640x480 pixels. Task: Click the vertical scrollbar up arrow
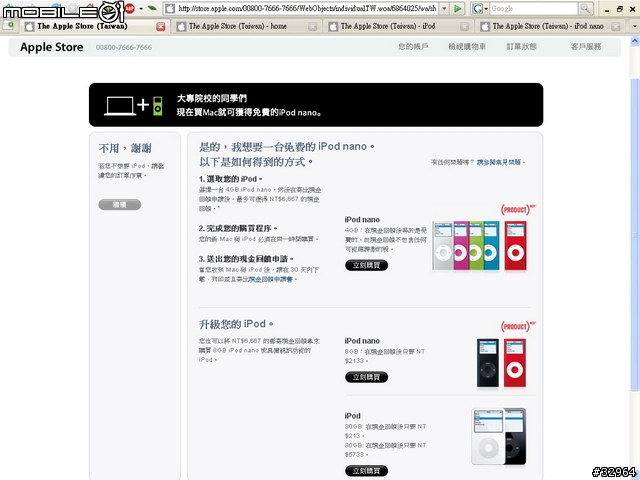point(635,41)
